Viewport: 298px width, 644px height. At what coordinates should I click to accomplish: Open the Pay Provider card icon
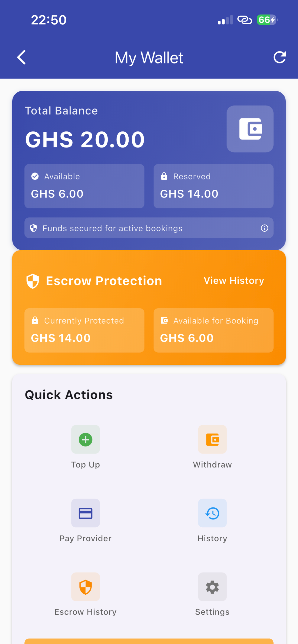86,513
